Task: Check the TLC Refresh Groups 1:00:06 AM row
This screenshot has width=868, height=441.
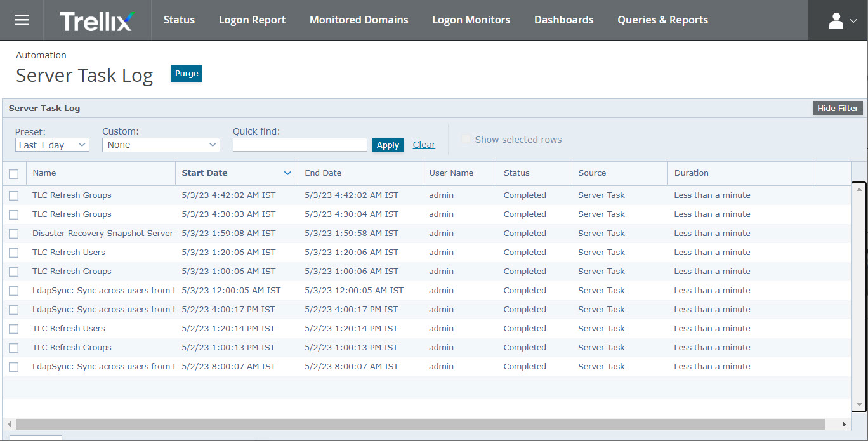Action: 14,272
